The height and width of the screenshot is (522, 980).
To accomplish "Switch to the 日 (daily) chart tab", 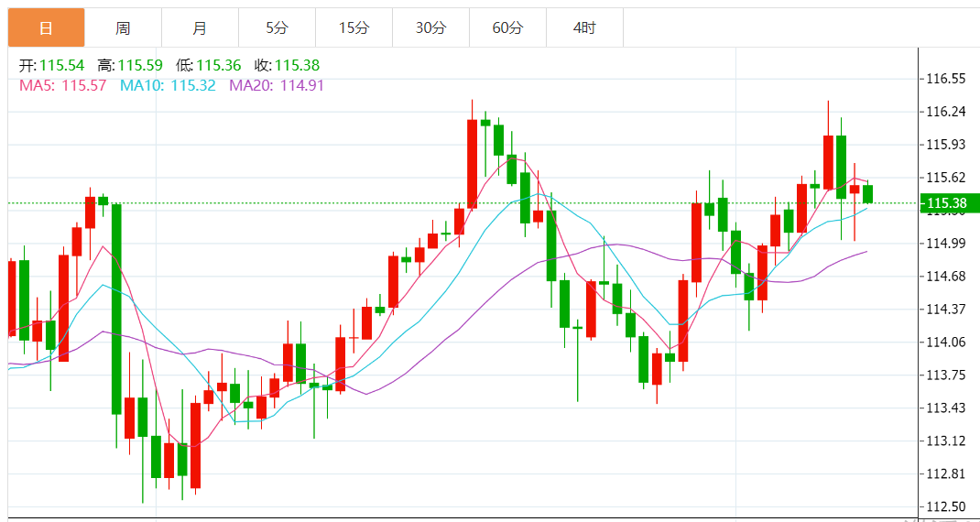I will coord(46,28).
